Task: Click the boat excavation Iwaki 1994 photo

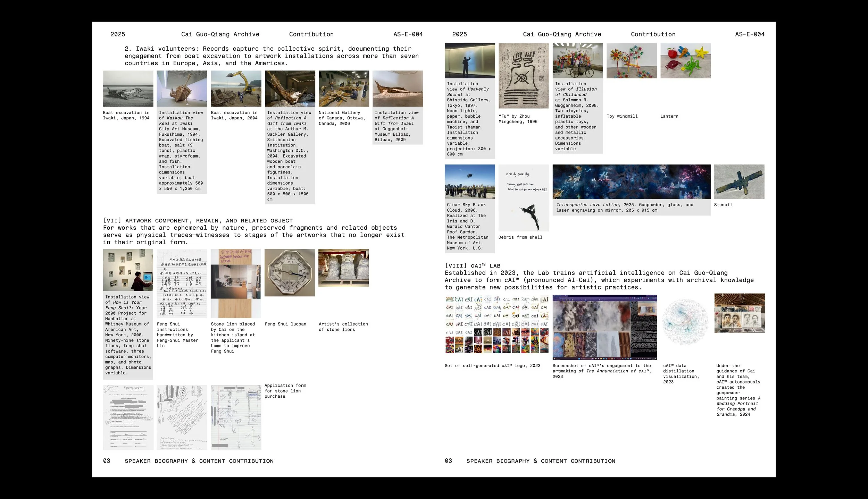Action: tap(128, 88)
